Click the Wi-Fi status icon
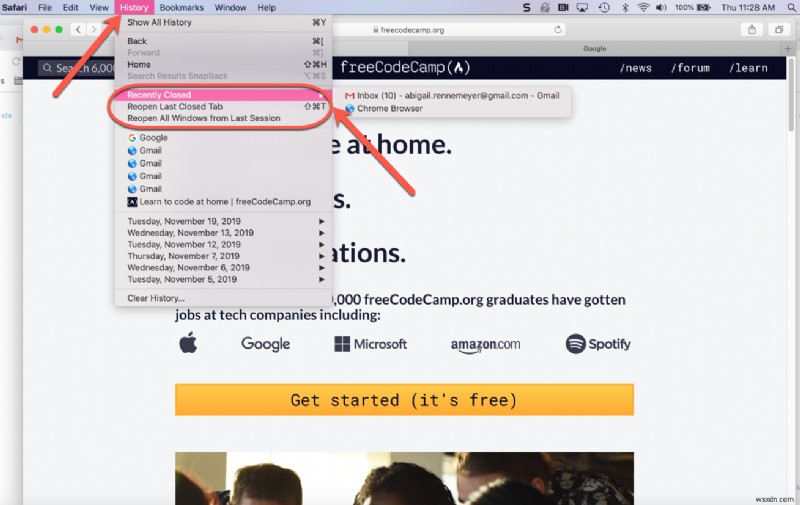800x505 pixels. (x=643, y=7)
